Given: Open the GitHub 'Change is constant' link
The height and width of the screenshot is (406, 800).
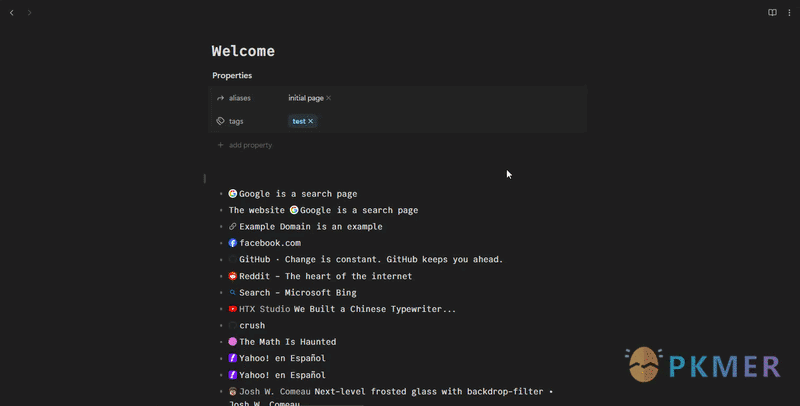Looking at the screenshot, I should click(x=371, y=260).
